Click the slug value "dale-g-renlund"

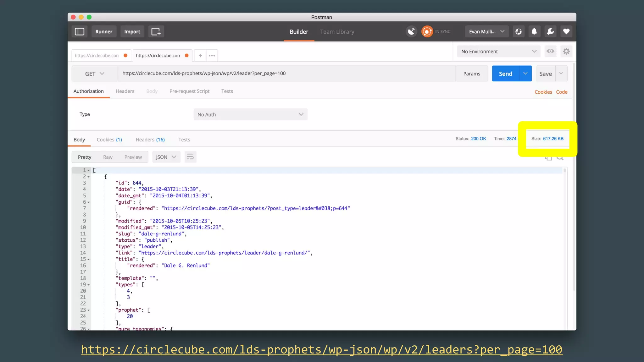161,233
